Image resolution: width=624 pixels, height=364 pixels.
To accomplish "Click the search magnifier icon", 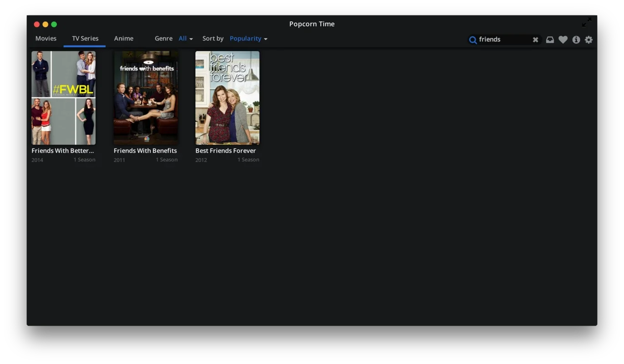I will (x=473, y=40).
